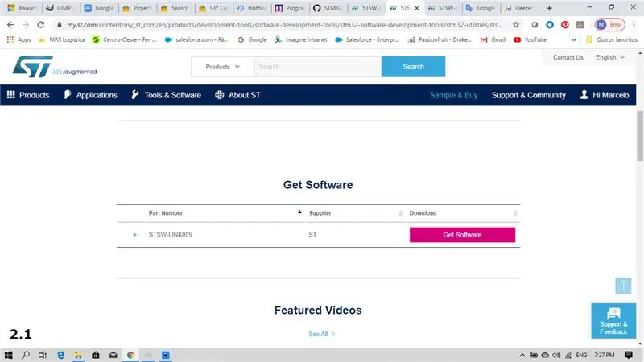Open Imagine Intranet bookmark

pyautogui.click(x=301, y=39)
